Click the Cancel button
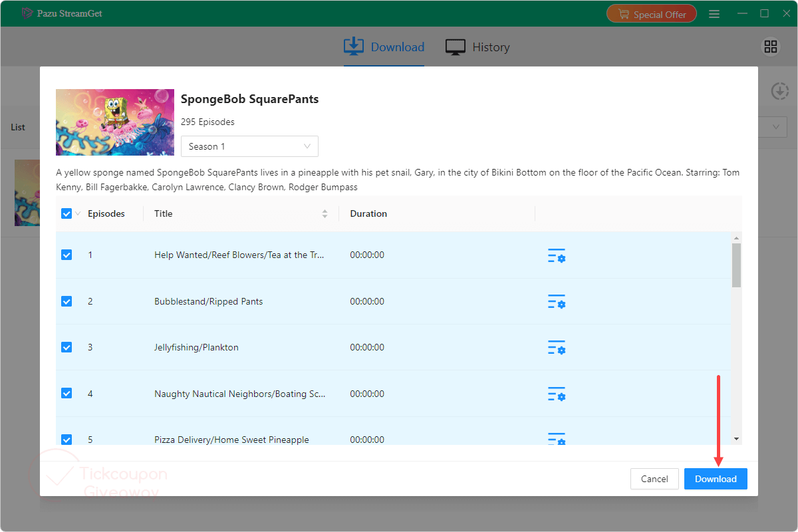Viewport: 798px width, 532px height. coord(654,479)
